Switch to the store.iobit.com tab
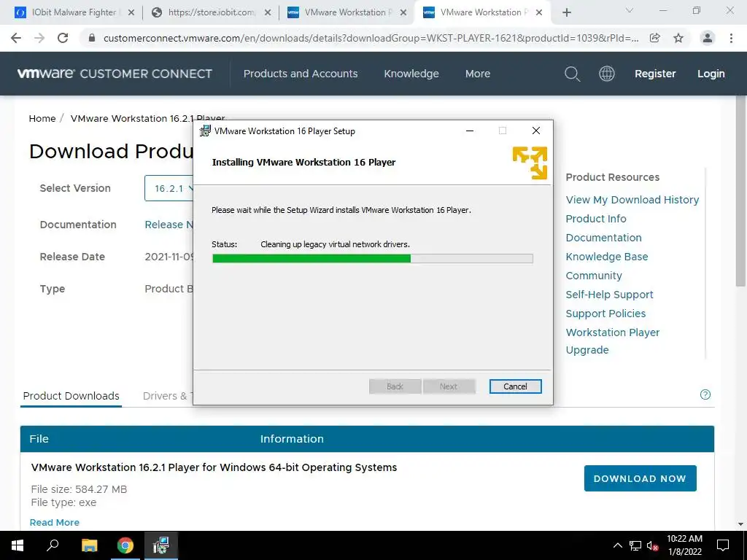Image resolution: width=747 pixels, height=560 pixels. point(212,12)
